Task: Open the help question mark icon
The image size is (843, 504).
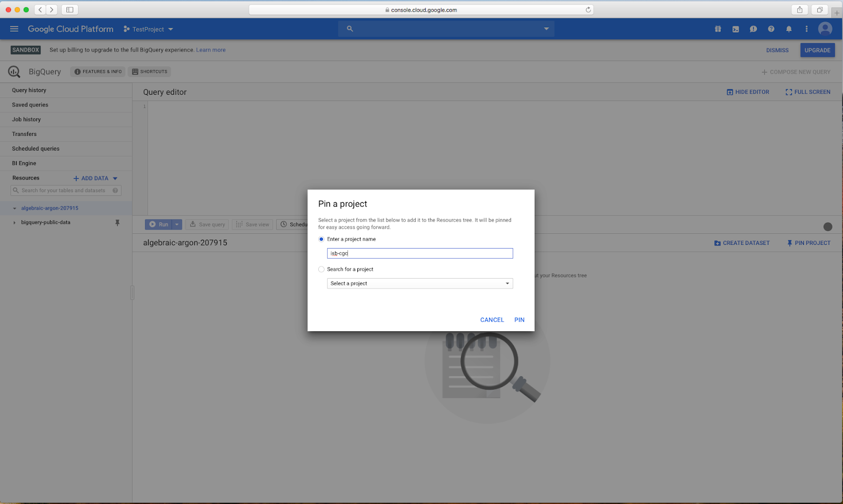Action: (x=771, y=29)
